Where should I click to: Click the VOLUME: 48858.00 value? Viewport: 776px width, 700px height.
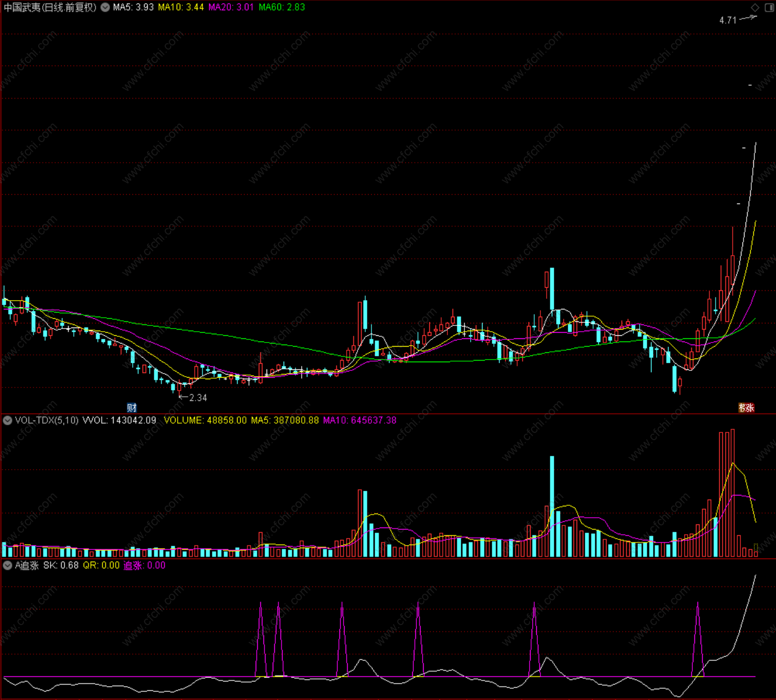pos(205,421)
